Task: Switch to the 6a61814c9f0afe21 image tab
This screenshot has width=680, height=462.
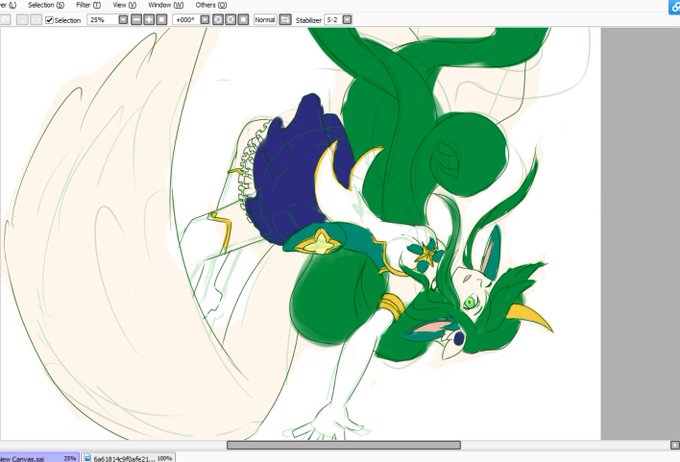Action: (x=129, y=458)
